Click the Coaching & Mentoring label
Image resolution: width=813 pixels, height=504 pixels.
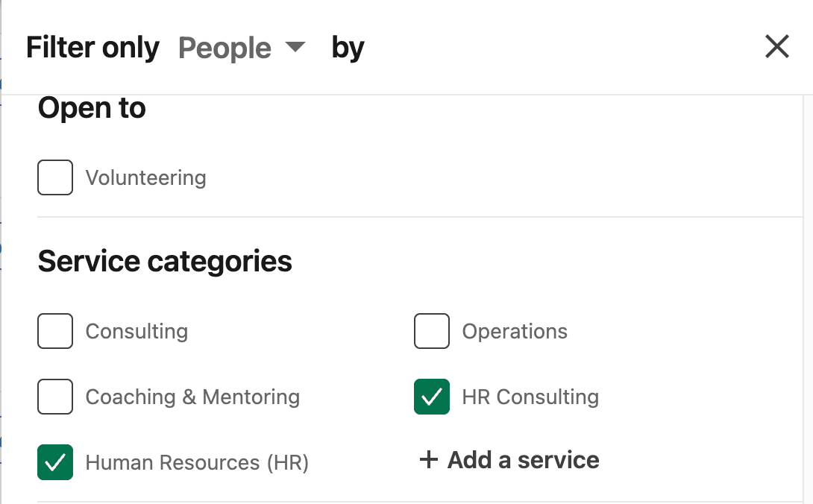point(192,397)
